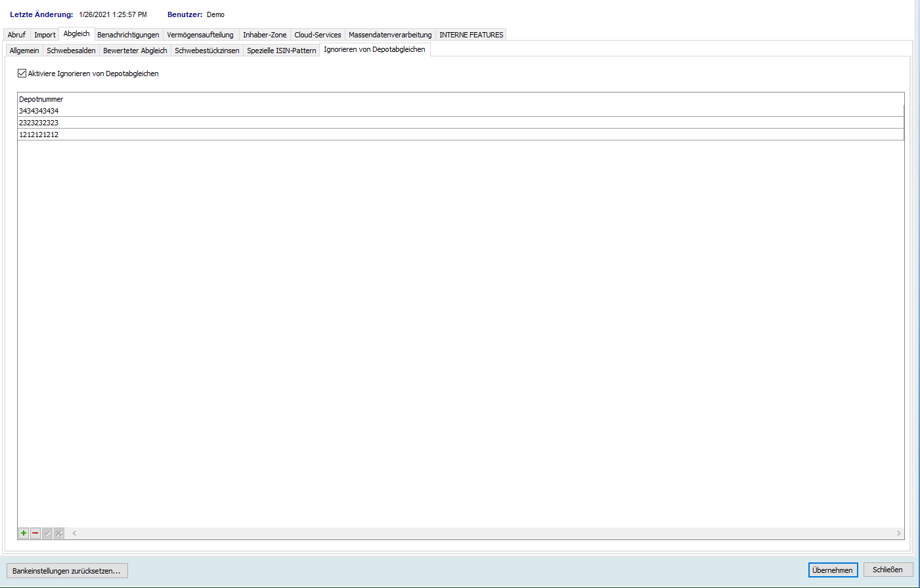
Task: Click the left scroll arrow of the table
Action: (x=74, y=533)
